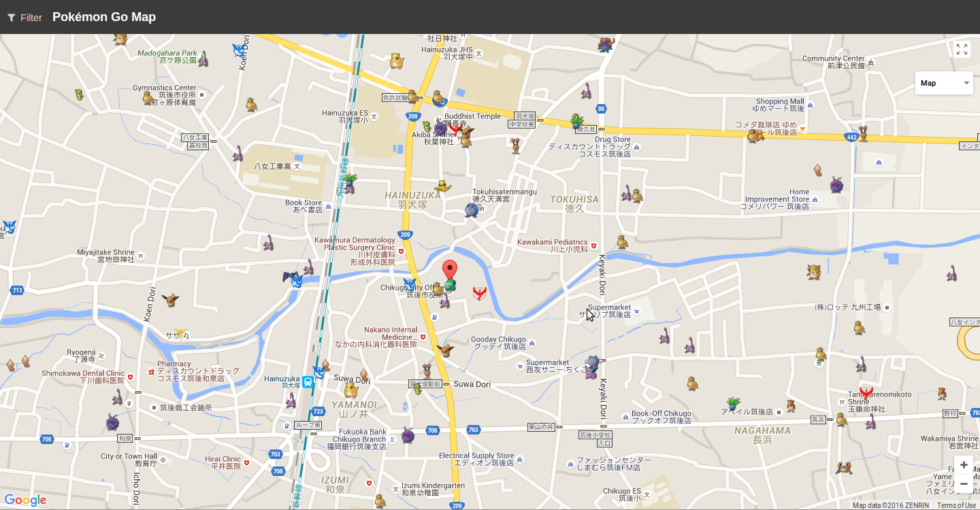Click the Hirai Clinic label
Image resolution: width=980 pixels, height=510 pixels.
click(x=223, y=462)
